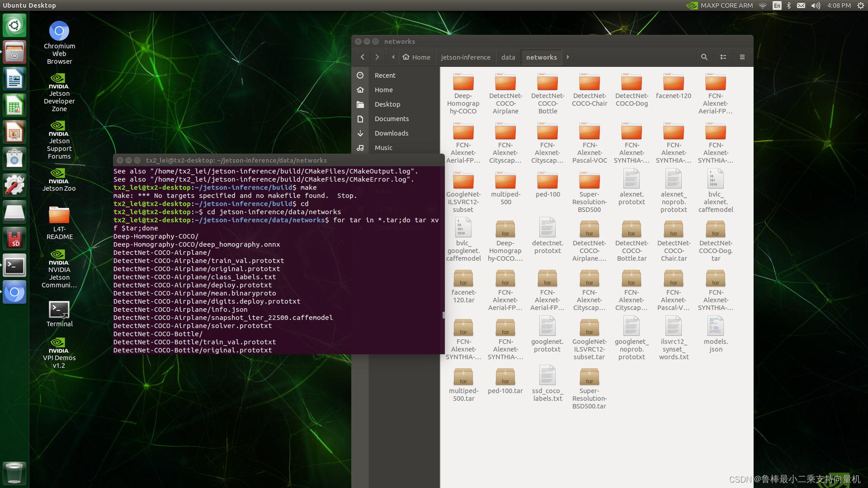Open the L4T-README folder on desktop
Screen dimensions: 868x488
(x=59, y=223)
